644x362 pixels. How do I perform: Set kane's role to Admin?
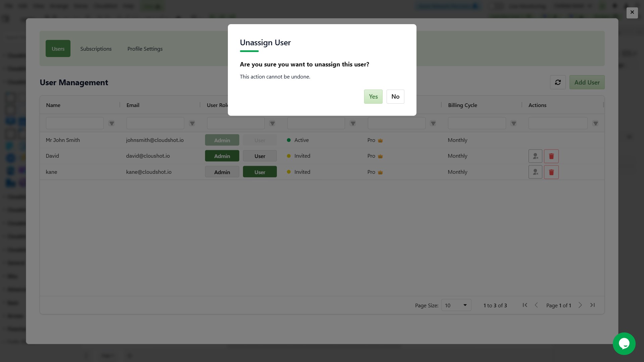click(222, 172)
